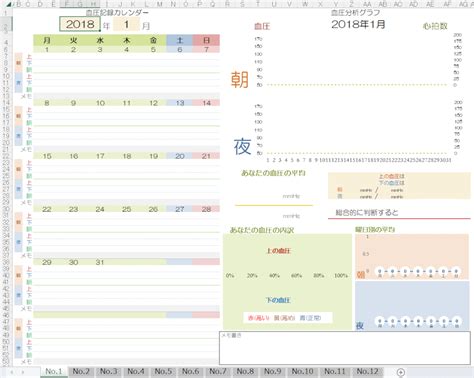Click the color legend box under 下の血圧

point(288,318)
